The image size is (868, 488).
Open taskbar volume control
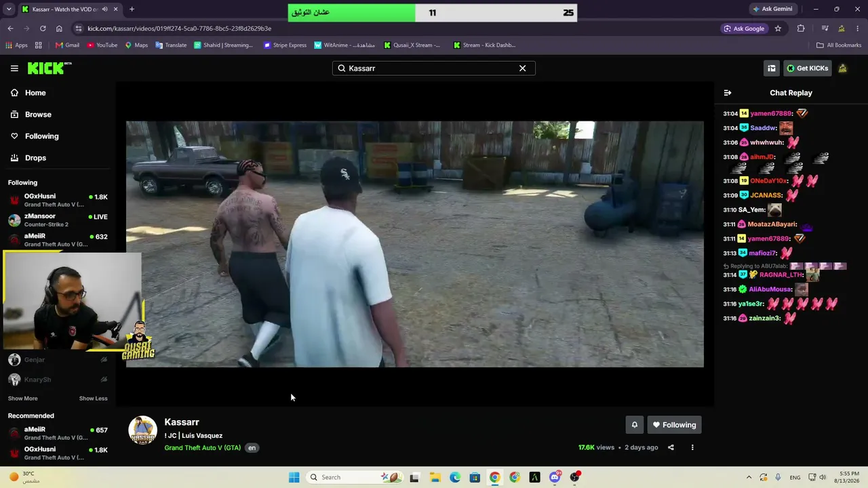pos(824,477)
